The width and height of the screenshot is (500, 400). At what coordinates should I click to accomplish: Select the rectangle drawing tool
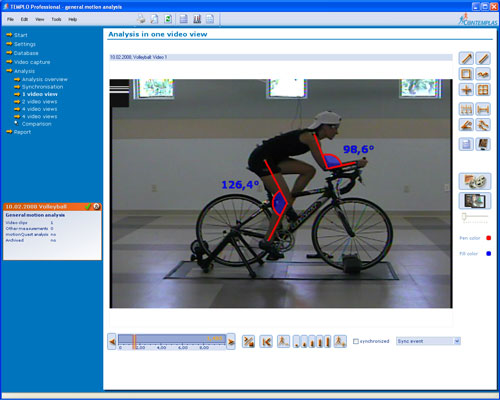[466, 74]
